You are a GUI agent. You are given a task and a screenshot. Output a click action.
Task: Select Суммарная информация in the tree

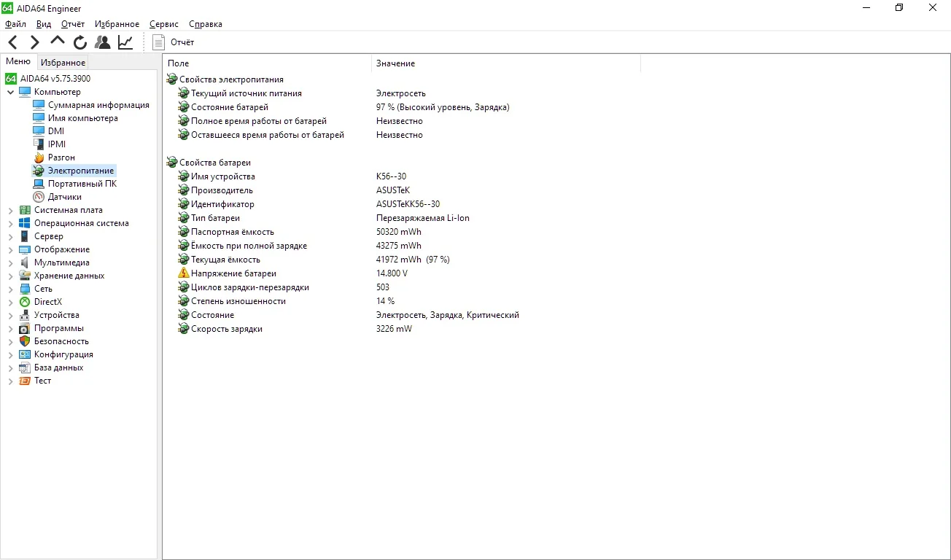(98, 105)
